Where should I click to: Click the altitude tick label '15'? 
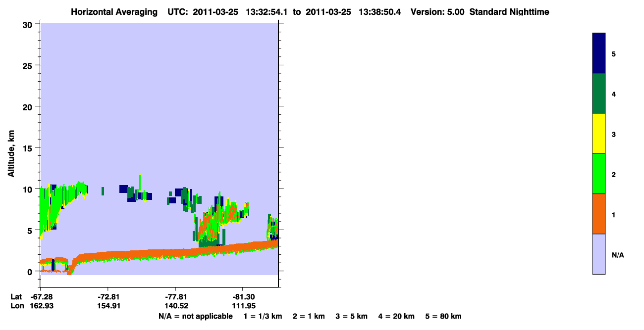29,148
